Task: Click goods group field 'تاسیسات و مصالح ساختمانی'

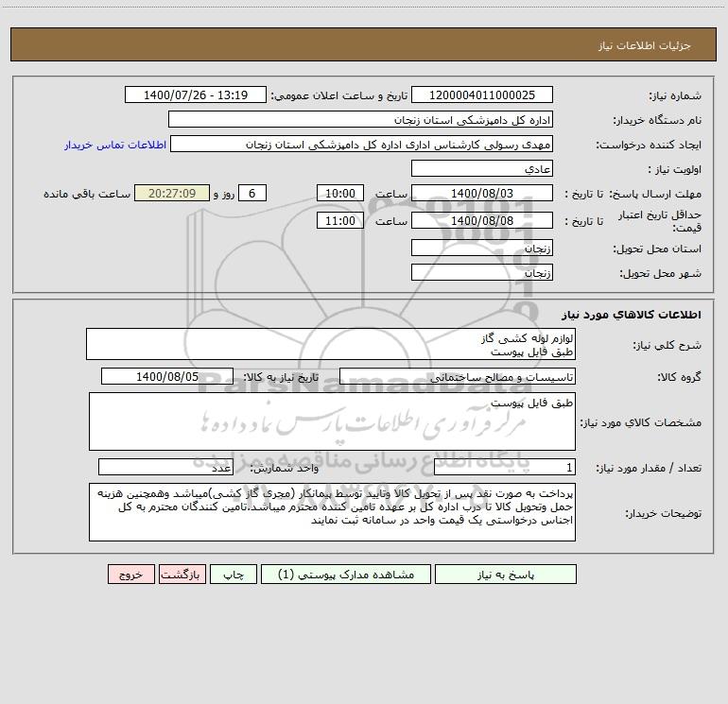Action: 458,376
